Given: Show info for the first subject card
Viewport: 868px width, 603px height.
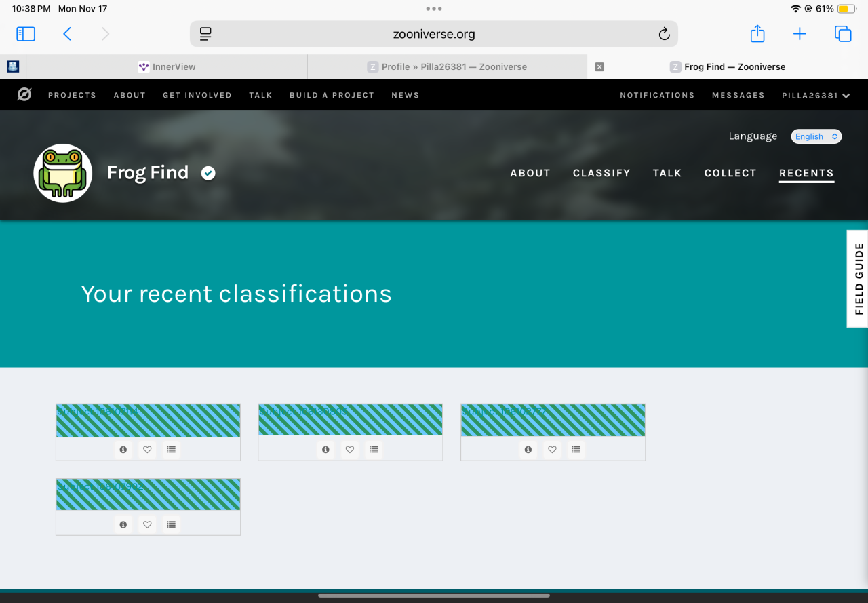Looking at the screenshot, I should (123, 449).
